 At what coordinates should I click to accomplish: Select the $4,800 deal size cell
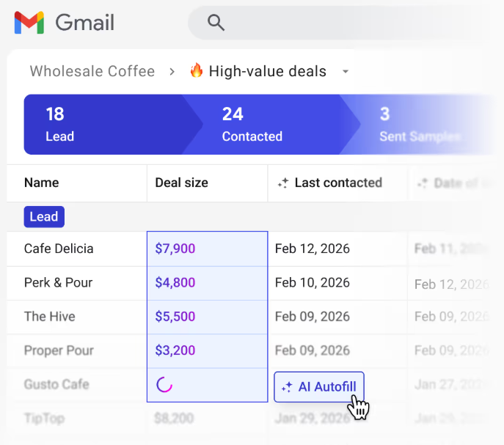(208, 283)
